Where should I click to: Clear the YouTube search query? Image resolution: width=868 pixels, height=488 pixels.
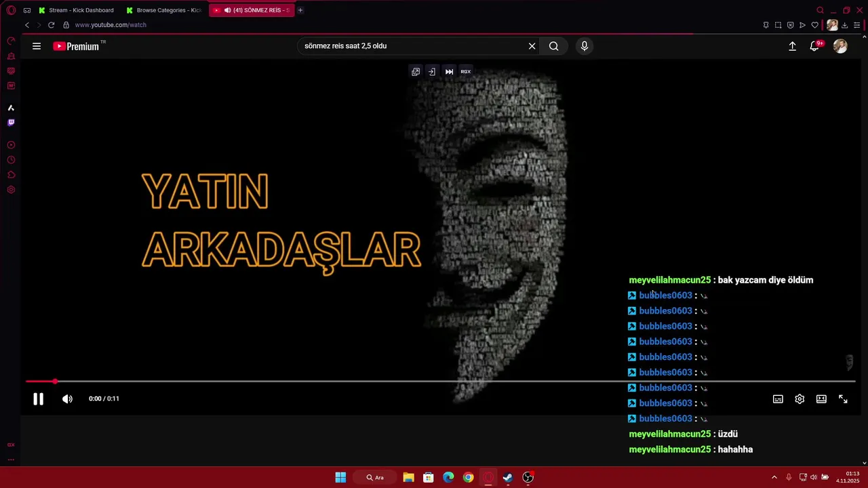(532, 46)
